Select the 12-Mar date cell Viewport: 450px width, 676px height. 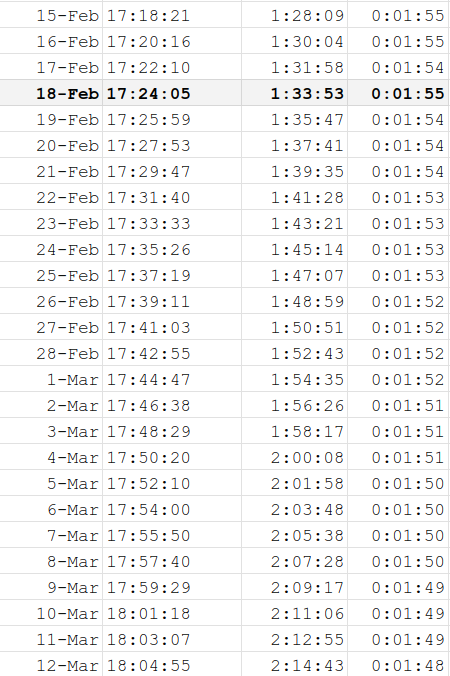pos(51,664)
